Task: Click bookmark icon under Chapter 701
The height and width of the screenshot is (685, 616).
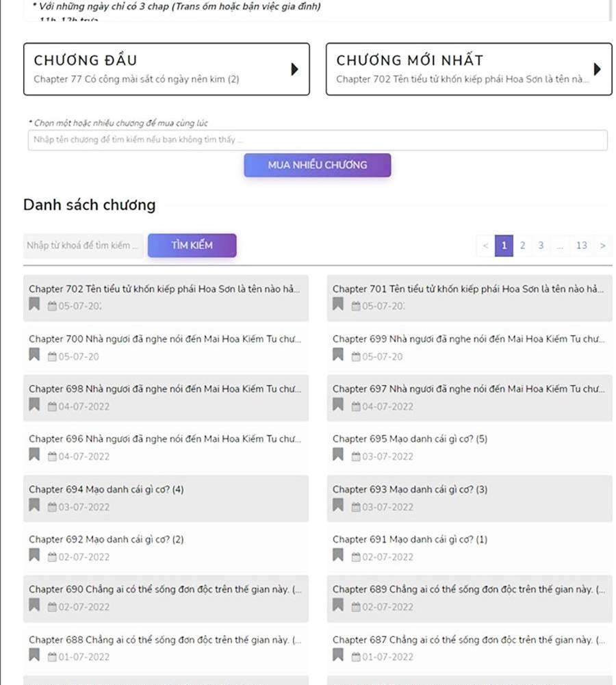Action: (338, 305)
